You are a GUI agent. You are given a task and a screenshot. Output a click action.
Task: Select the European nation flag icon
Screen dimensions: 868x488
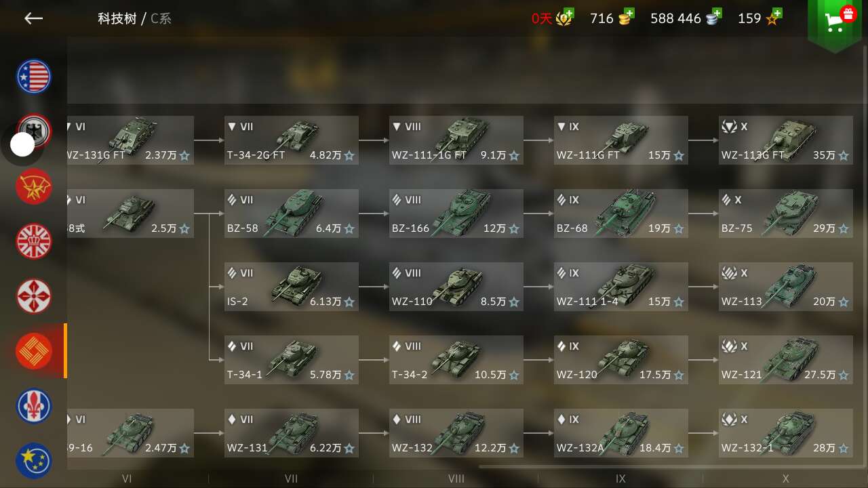pyautogui.click(x=34, y=461)
